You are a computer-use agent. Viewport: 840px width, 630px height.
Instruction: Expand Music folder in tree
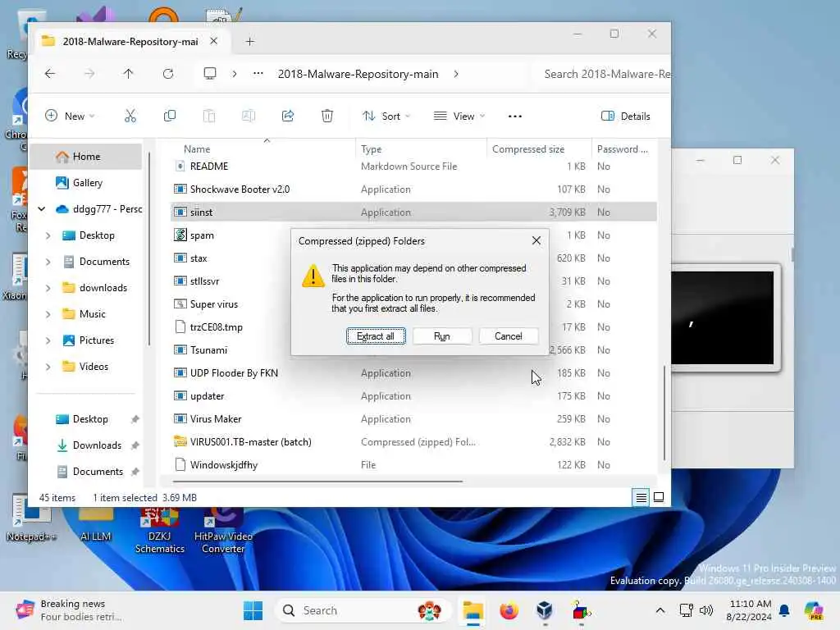pos(48,314)
